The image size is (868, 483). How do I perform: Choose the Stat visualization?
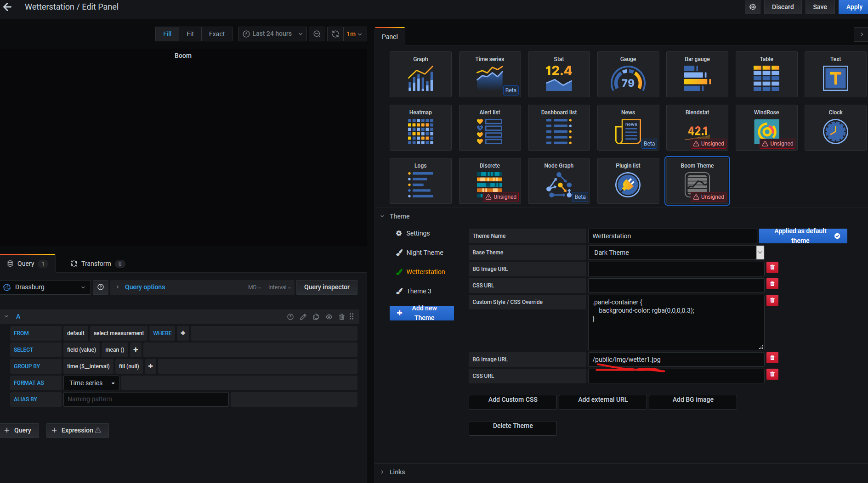pyautogui.click(x=559, y=74)
